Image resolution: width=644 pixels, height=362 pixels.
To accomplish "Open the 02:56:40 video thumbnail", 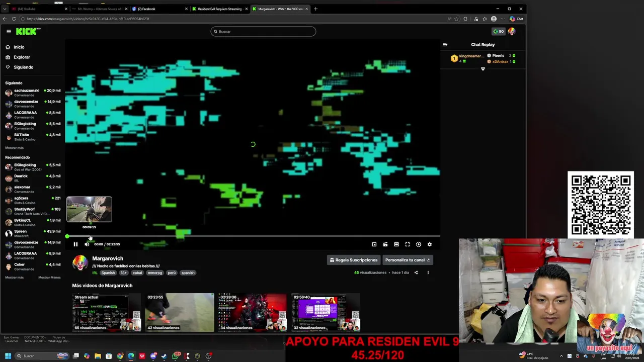I will click(x=326, y=312).
